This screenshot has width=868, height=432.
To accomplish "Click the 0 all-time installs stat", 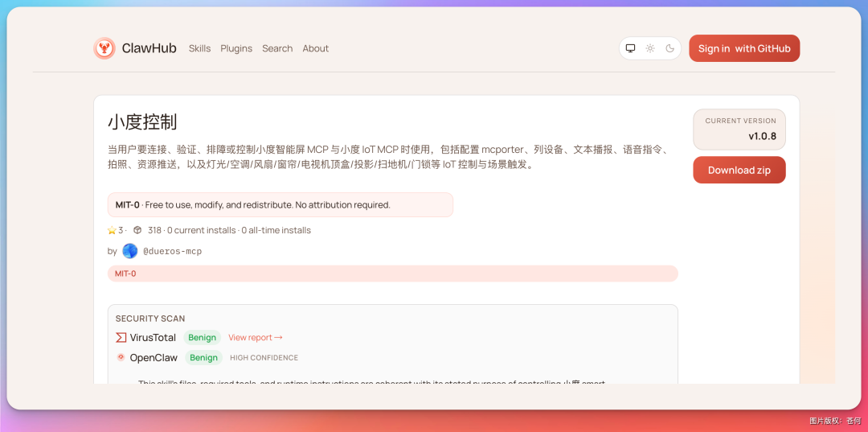I will tap(276, 230).
